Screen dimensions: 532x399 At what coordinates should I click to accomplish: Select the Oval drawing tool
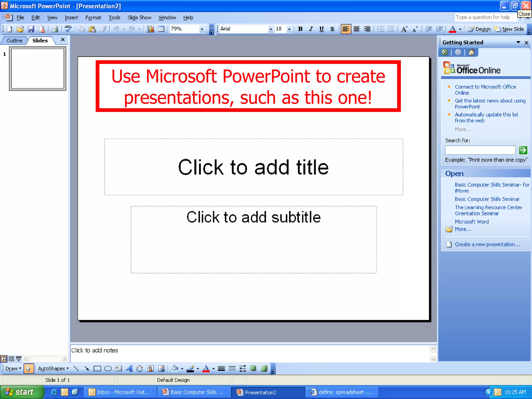[108, 368]
